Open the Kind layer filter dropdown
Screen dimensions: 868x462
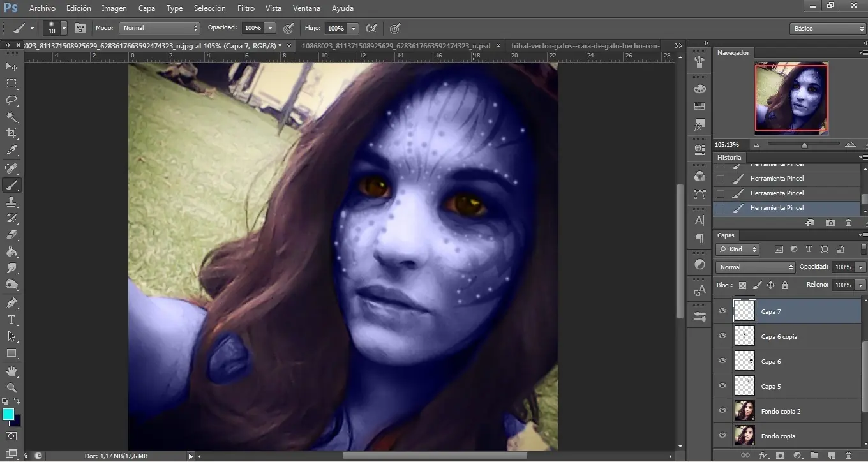tap(737, 250)
